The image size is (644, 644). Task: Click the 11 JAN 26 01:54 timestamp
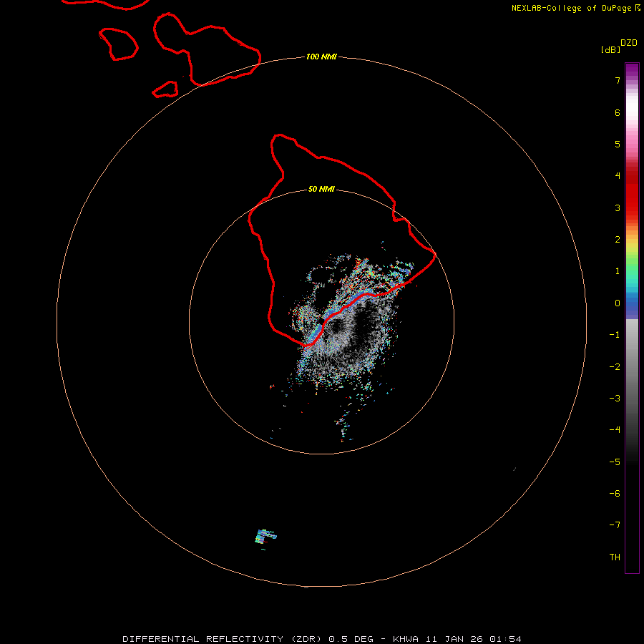point(474,639)
